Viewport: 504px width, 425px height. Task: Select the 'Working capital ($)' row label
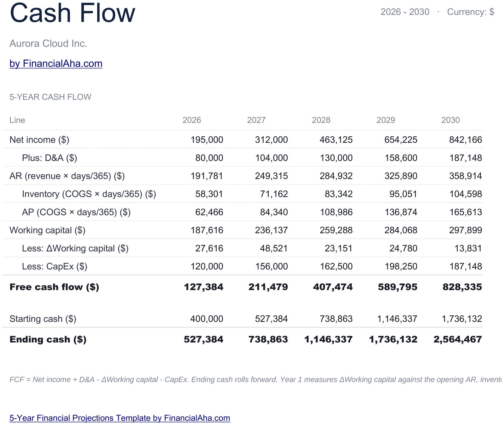tap(48, 230)
